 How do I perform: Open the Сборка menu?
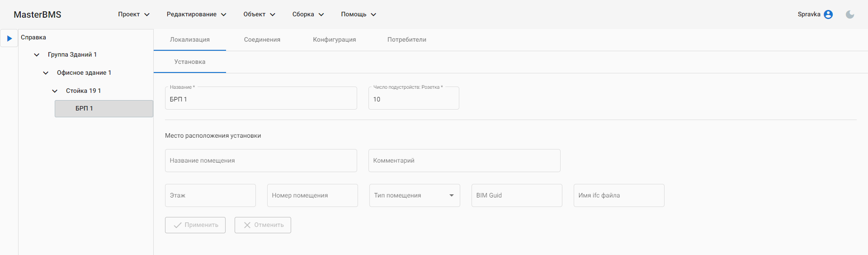[308, 14]
